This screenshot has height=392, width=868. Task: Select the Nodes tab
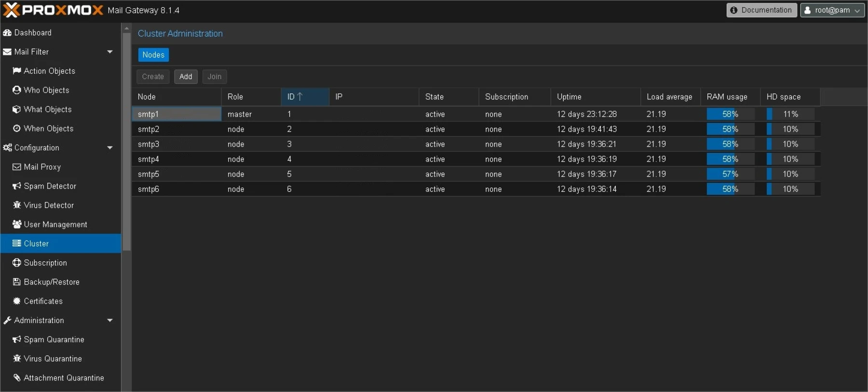[x=153, y=55]
